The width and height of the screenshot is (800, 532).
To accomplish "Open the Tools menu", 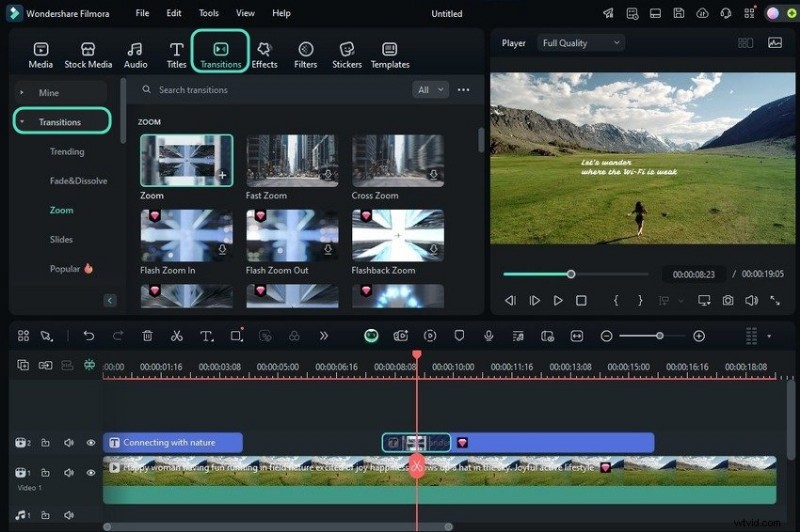I will pyautogui.click(x=208, y=13).
